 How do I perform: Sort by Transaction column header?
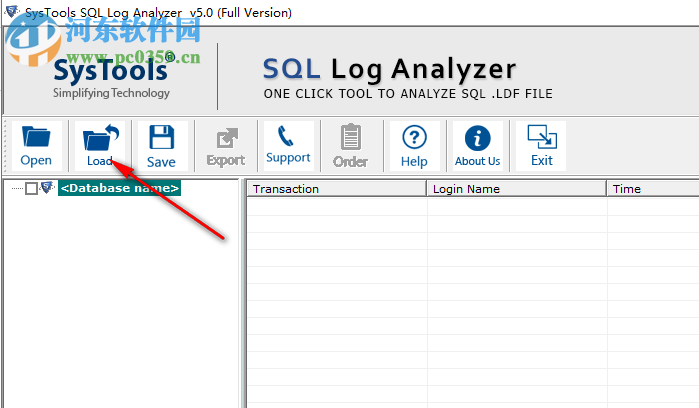point(337,189)
